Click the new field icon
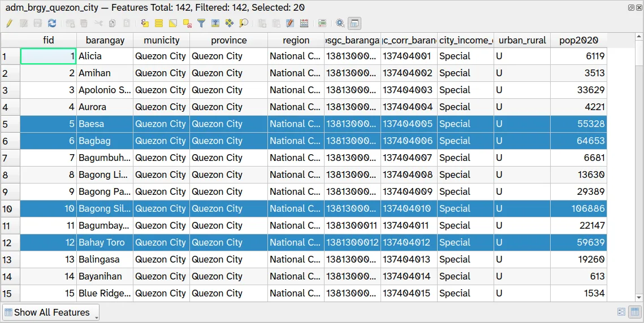This screenshot has width=644, height=323. click(x=262, y=23)
